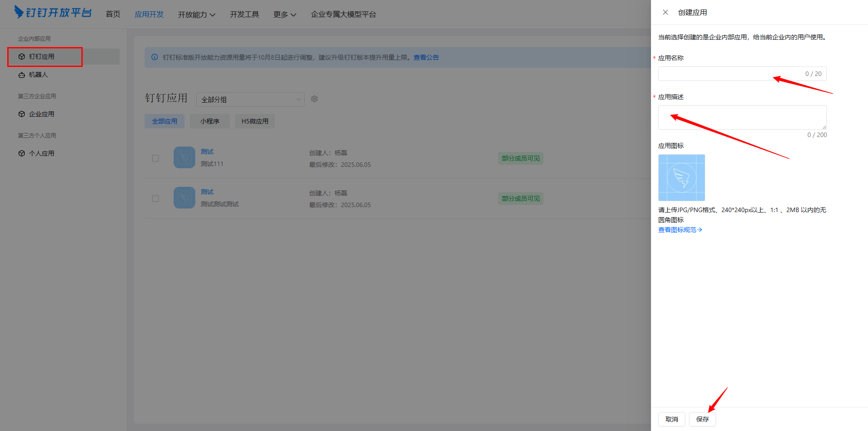Click the settings gear beside group dropdown

315,99
